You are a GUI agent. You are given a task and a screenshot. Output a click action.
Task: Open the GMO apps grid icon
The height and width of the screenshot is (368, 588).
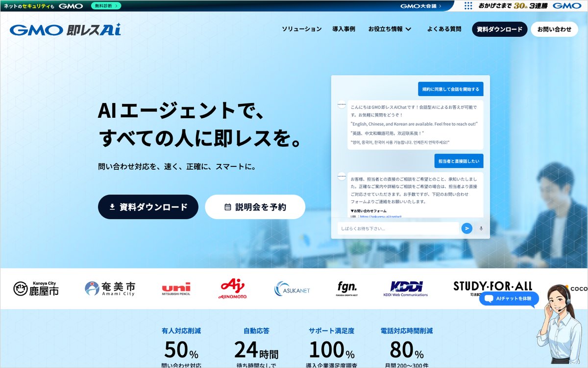[468, 6]
